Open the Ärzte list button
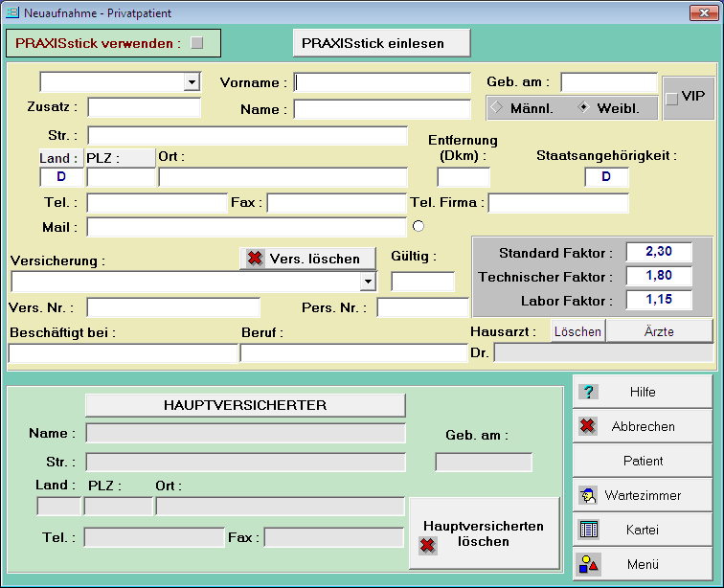This screenshot has width=724, height=588. click(659, 331)
